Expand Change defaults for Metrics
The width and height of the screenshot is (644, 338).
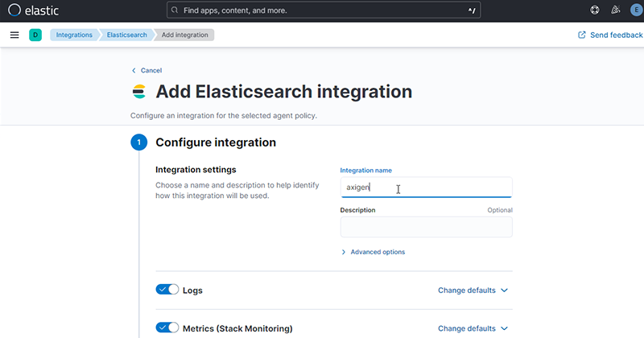pos(473,328)
